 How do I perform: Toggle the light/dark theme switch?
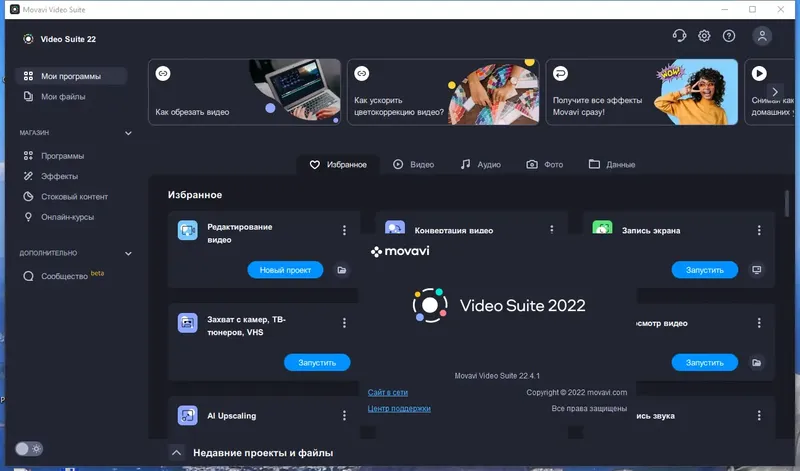tap(29, 449)
